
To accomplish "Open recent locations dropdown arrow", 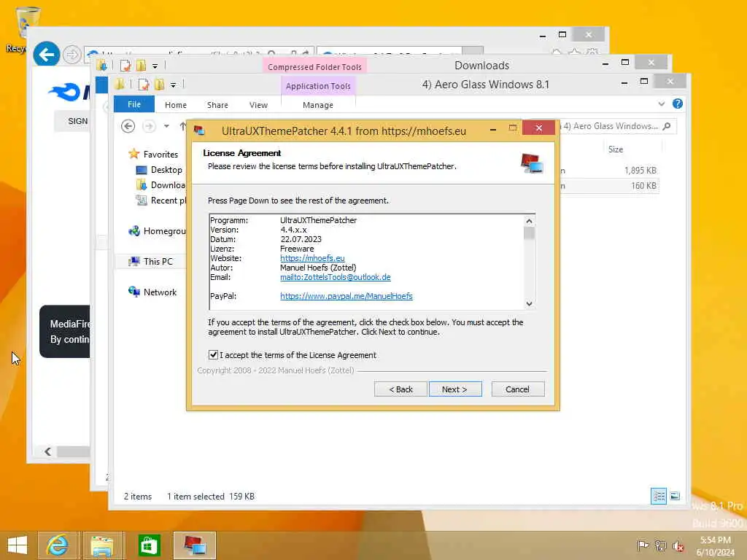I will coord(166,126).
